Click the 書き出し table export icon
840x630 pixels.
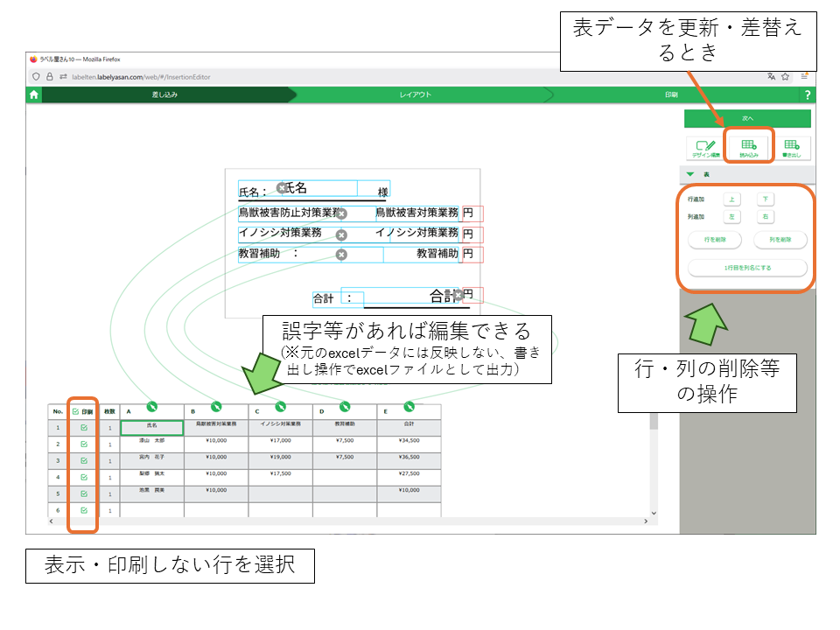click(791, 147)
